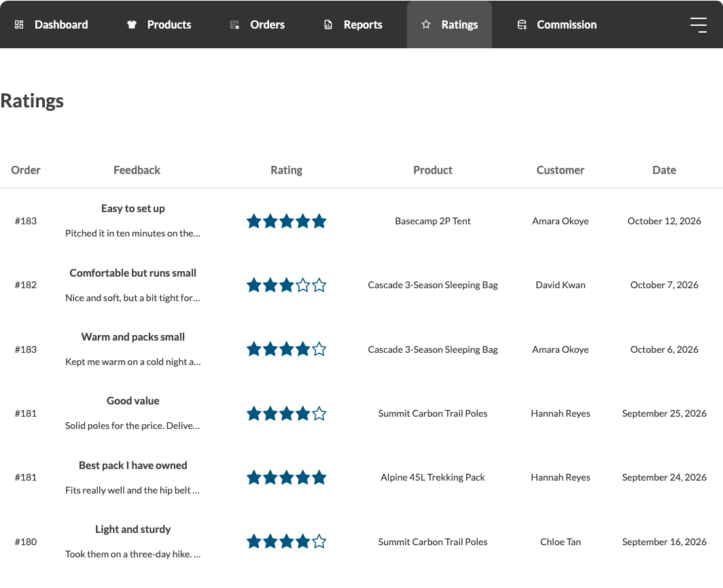
Task: Open the Comfortable but runs small feedback
Action: 133,273
